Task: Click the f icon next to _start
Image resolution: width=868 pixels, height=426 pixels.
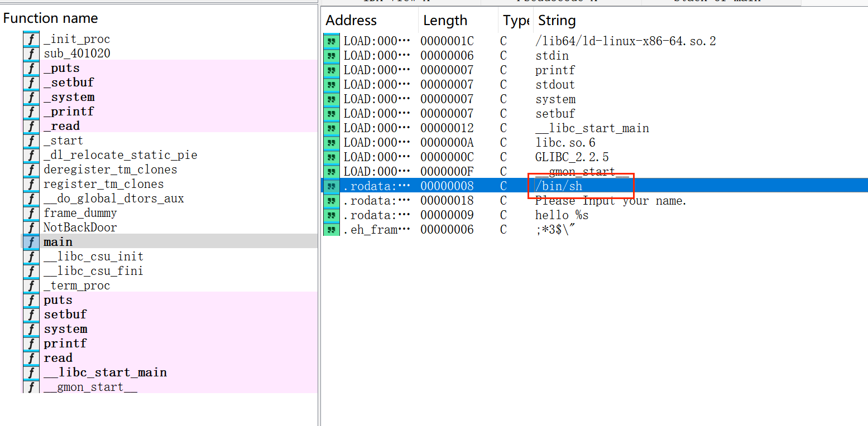Action: click(31, 140)
